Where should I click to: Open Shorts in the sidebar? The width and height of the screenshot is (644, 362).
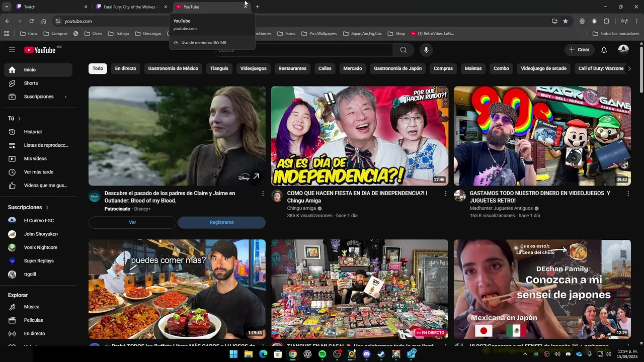(38, 83)
